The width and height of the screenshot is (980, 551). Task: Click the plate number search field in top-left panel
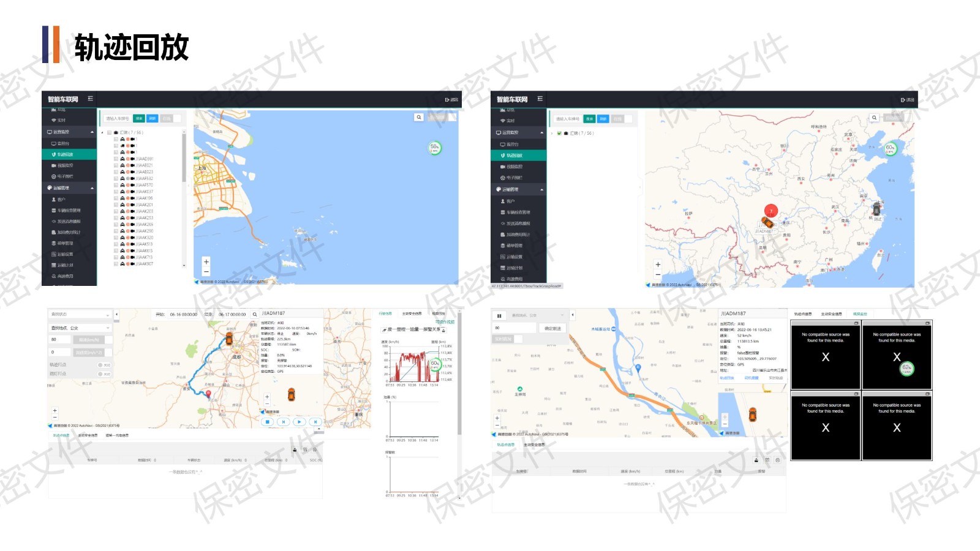117,119
